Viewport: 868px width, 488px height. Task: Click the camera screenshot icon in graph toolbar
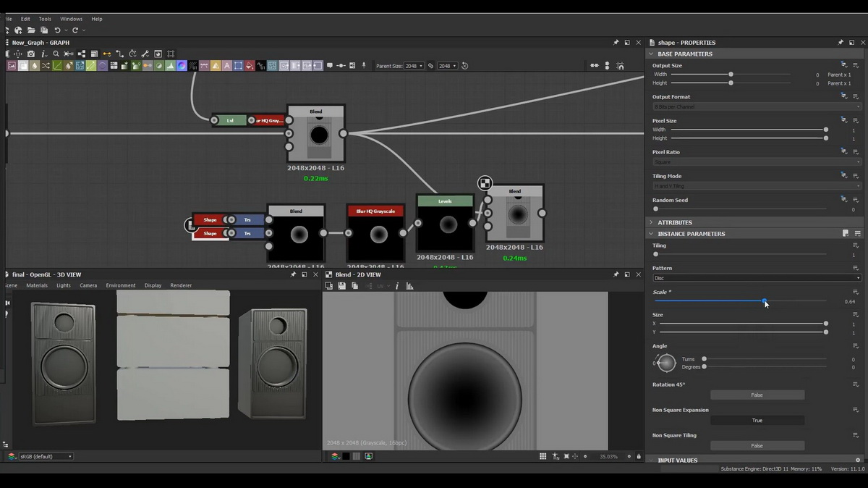click(x=31, y=54)
